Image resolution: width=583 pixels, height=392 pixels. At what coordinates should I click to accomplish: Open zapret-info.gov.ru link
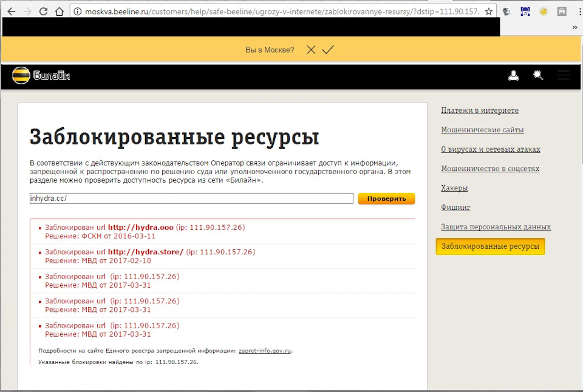[x=265, y=351]
